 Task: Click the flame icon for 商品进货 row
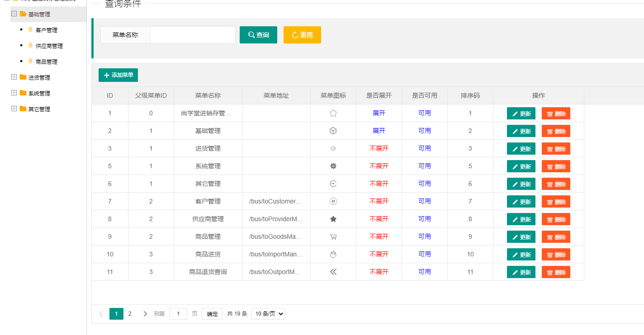[333, 254]
